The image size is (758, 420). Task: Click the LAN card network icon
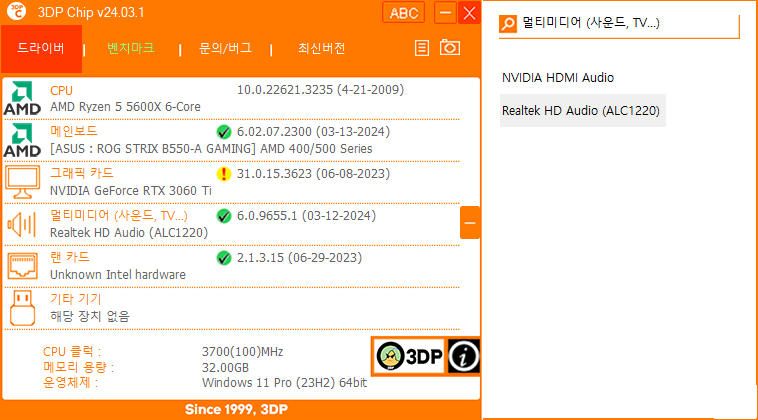coord(22,265)
